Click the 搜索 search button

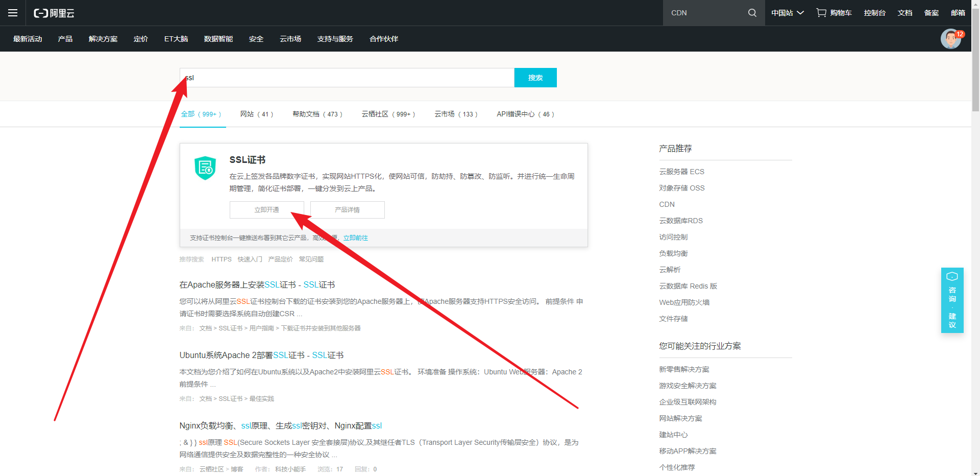tap(535, 78)
